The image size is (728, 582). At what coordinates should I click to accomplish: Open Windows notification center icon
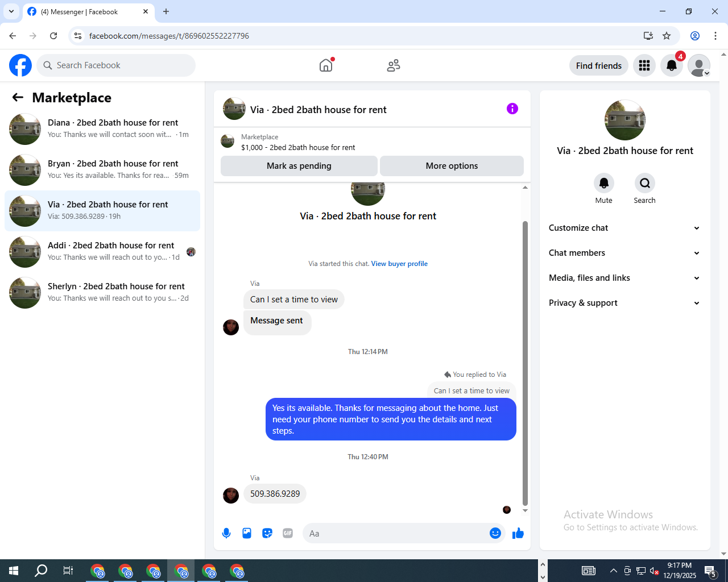pos(710,571)
